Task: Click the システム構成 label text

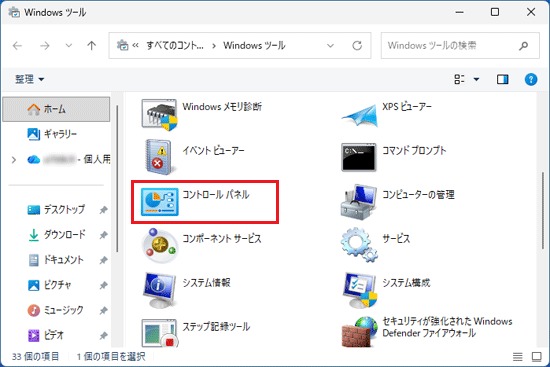Action: [406, 282]
